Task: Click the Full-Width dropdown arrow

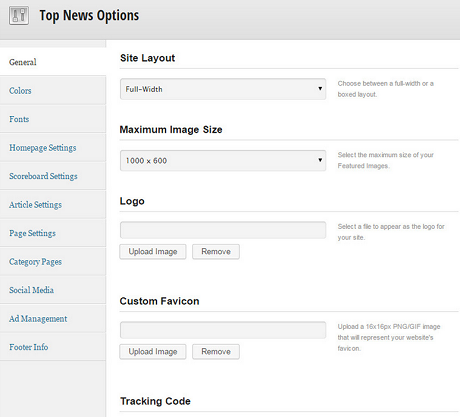Action: pos(320,89)
